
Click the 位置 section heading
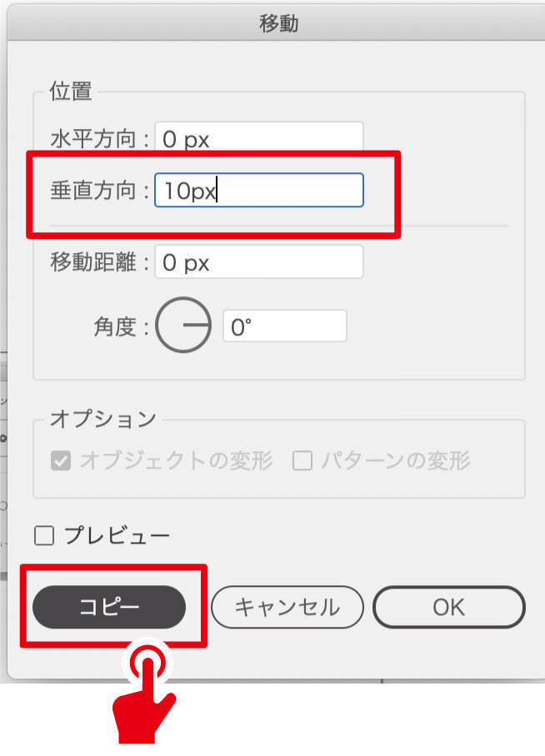71,92
